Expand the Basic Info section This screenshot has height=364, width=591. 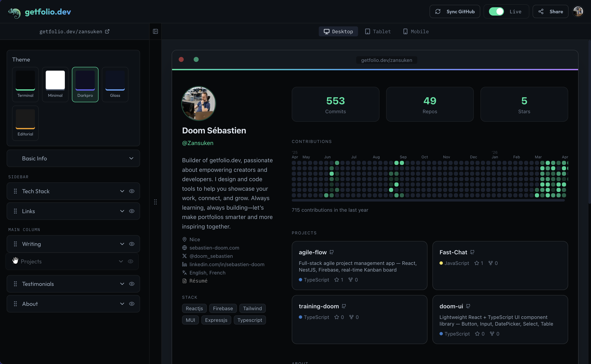131,158
